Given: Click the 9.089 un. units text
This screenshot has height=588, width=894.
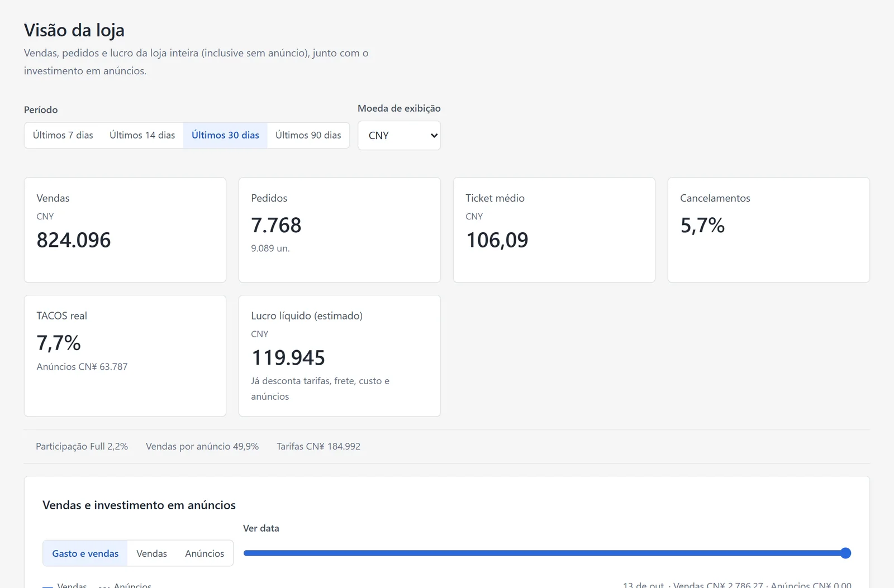Looking at the screenshot, I should coord(270,248).
